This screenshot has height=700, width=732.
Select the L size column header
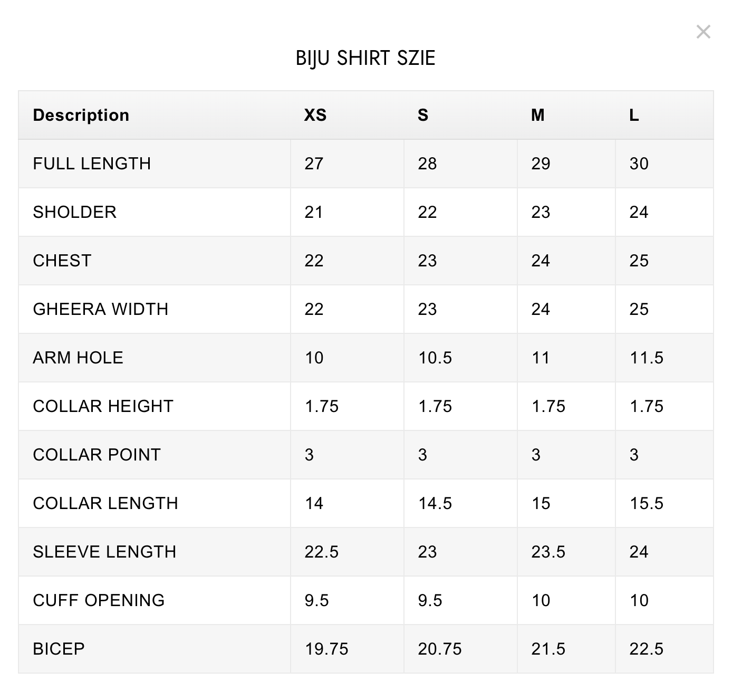pyautogui.click(x=634, y=115)
